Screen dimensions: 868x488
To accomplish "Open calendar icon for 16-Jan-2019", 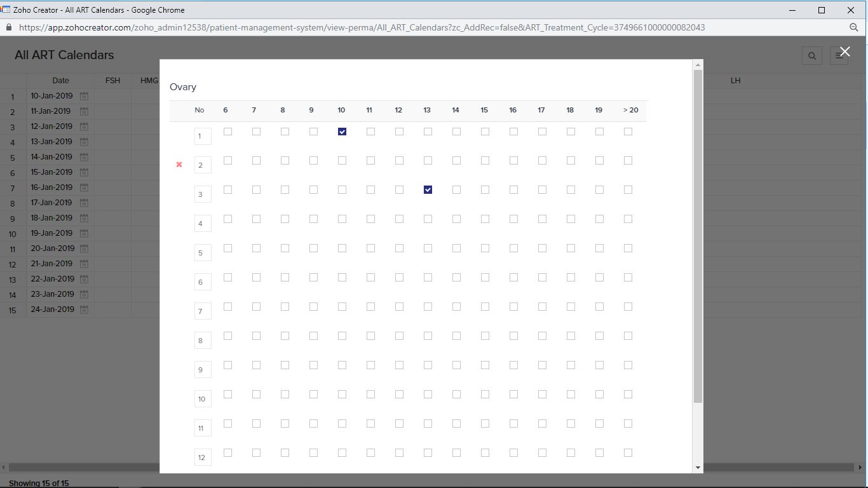I will [x=84, y=187].
